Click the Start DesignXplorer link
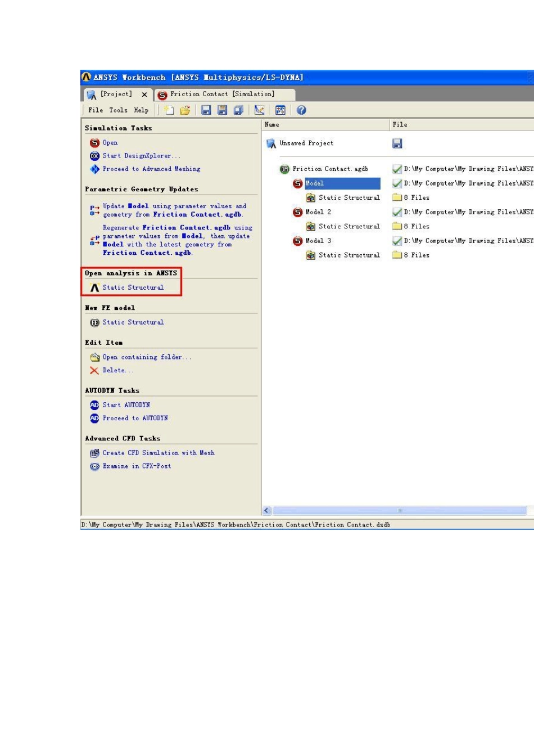Image resolution: width=534 pixels, height=756 pixels. (142, 156)
